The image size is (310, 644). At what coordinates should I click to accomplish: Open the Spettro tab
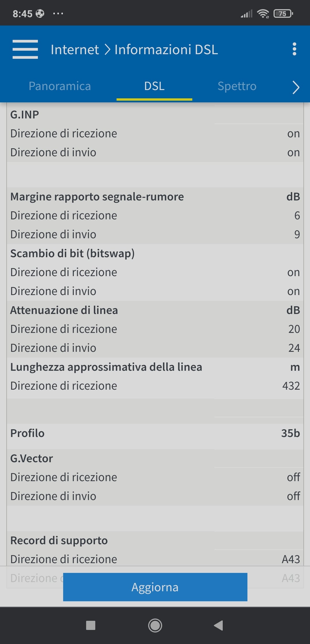click(x=237, y=86)
